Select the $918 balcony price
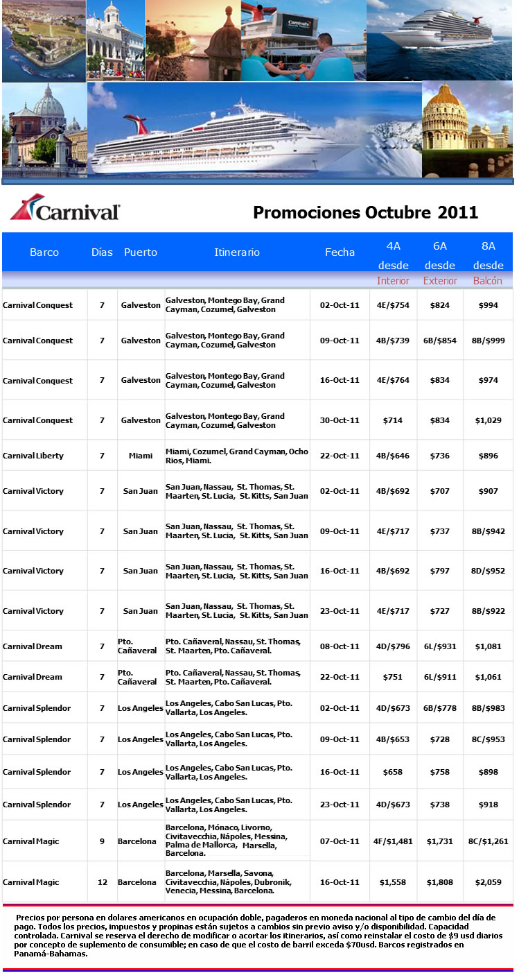The height and width of the screenshot is (980, 519). point(489,805)
